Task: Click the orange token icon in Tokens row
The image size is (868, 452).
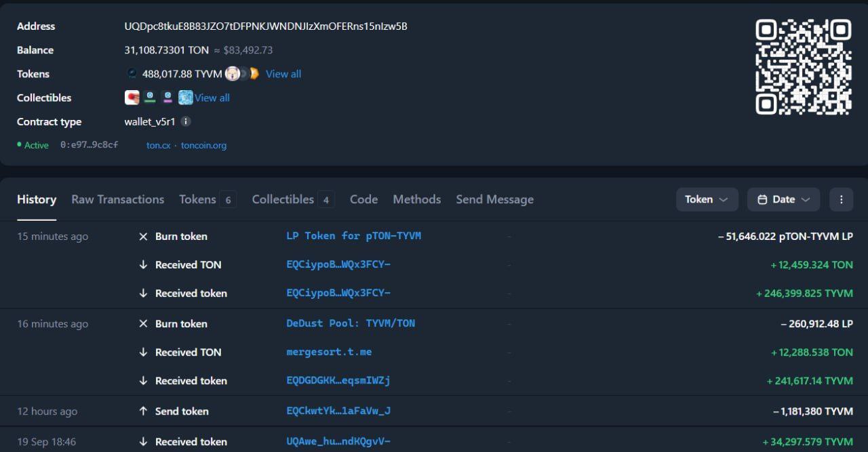Action: (254, 74)
